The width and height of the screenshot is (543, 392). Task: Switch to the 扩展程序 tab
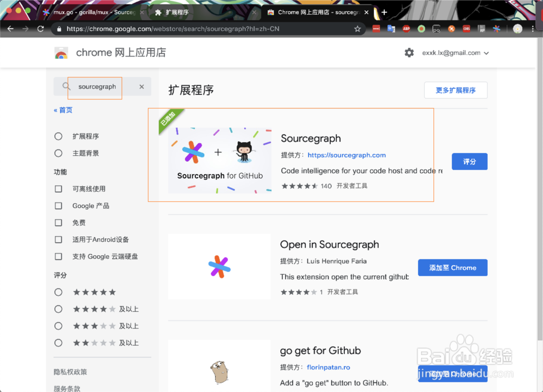204,12
